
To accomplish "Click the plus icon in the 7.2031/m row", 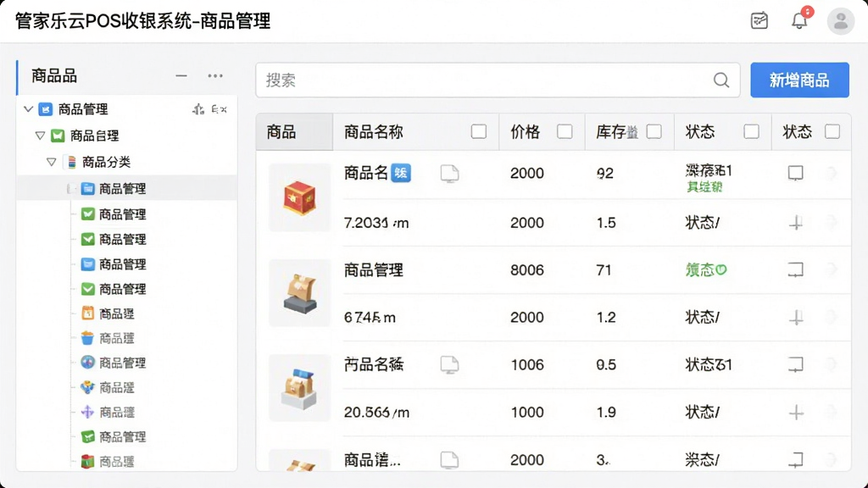I will tap(796, 223).
